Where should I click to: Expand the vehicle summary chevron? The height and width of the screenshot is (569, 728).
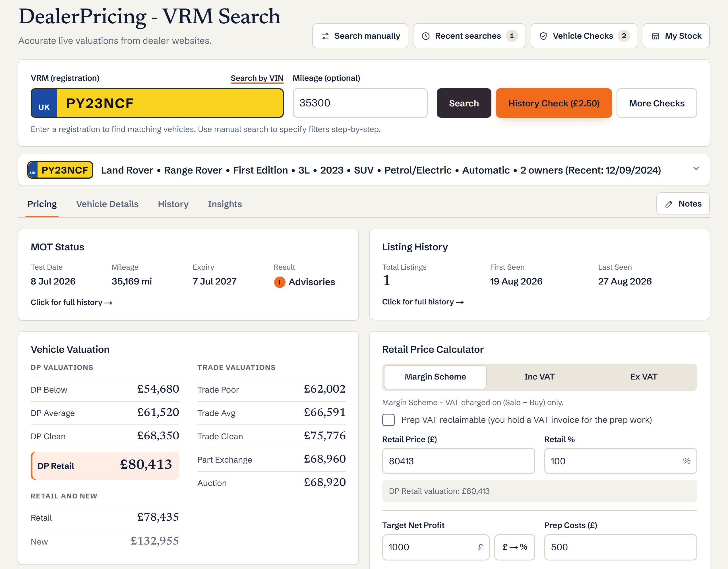(696, 169)
